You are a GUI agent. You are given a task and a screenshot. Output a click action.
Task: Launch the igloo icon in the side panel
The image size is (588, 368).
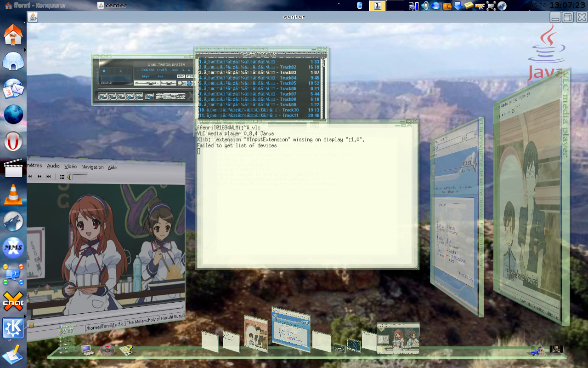click(x=13, y=61)
